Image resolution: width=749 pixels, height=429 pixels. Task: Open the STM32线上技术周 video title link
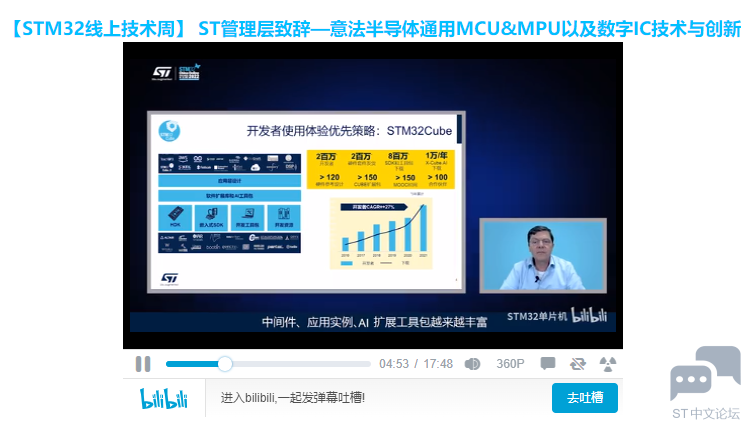375,29
